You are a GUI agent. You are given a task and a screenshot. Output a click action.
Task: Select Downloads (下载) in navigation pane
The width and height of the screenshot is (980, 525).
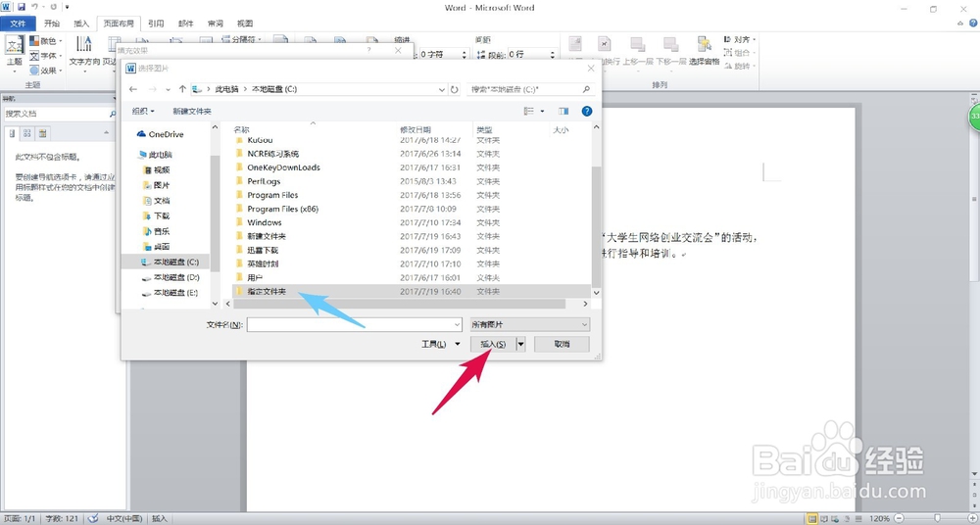coord(156,215)
